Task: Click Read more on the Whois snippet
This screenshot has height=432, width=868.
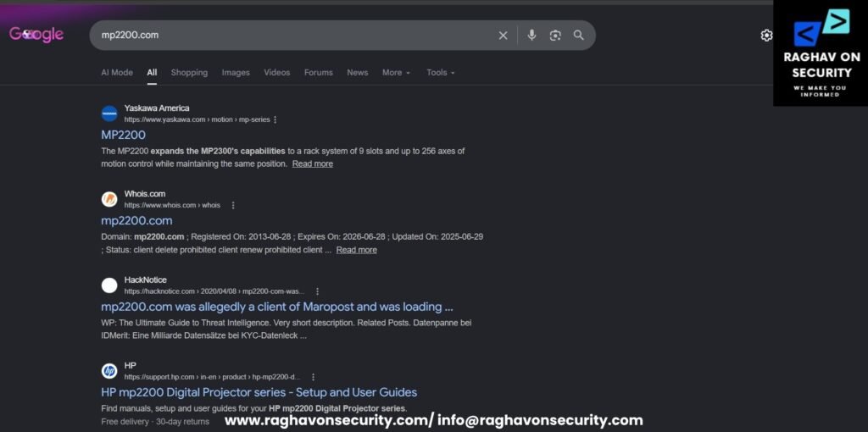Action: [x=357, y=250]
